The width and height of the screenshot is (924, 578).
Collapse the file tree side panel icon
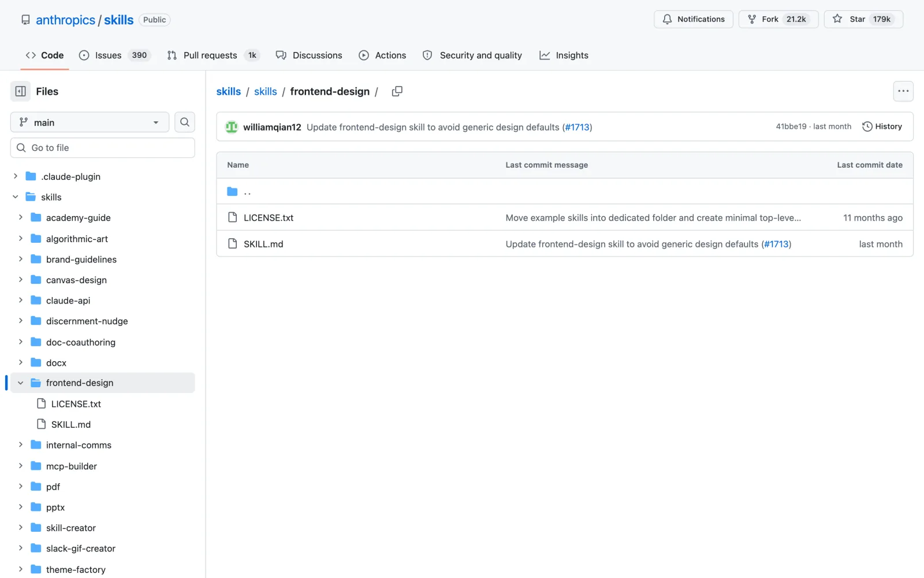tap(20, 91)
